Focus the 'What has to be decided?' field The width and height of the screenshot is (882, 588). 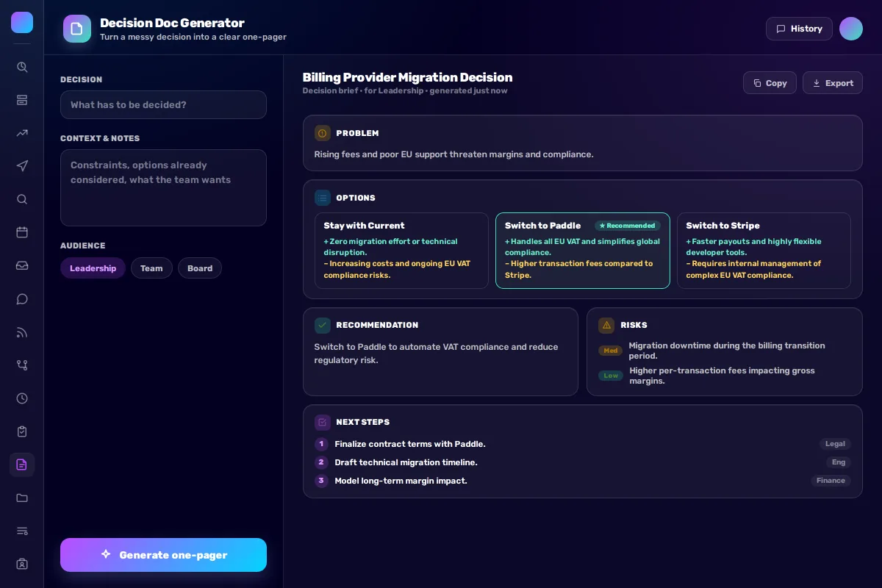(163, 104)
